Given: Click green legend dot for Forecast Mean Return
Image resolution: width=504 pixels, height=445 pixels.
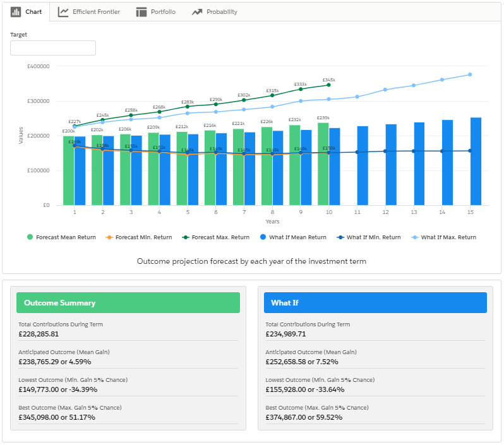Looking at the screenshot, I should (x=30, y=237).
